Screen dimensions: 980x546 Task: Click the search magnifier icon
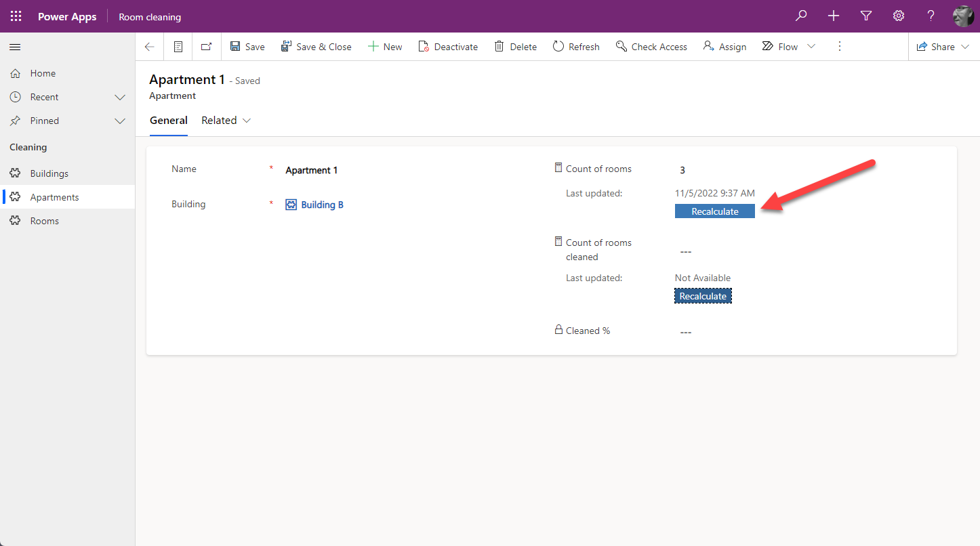801,16
